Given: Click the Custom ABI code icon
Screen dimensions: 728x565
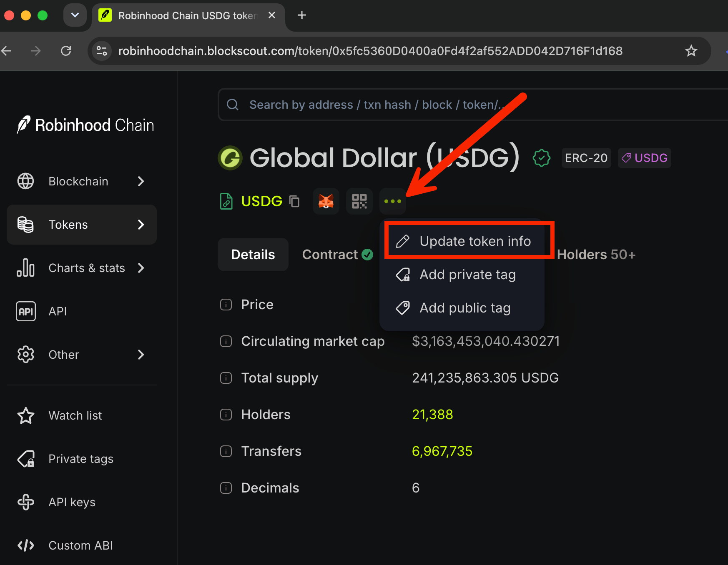Looking at the screenshot, I should [x=26, y=545].
